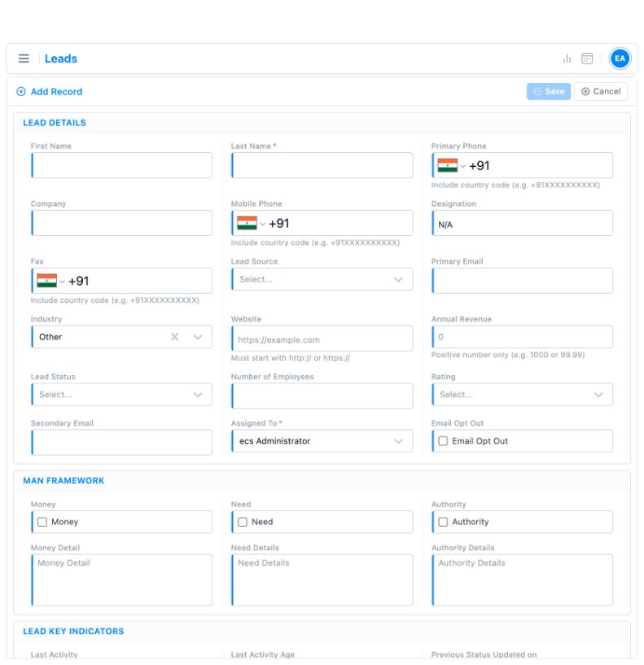Click the Add Record plus icon

click(21, 92)
